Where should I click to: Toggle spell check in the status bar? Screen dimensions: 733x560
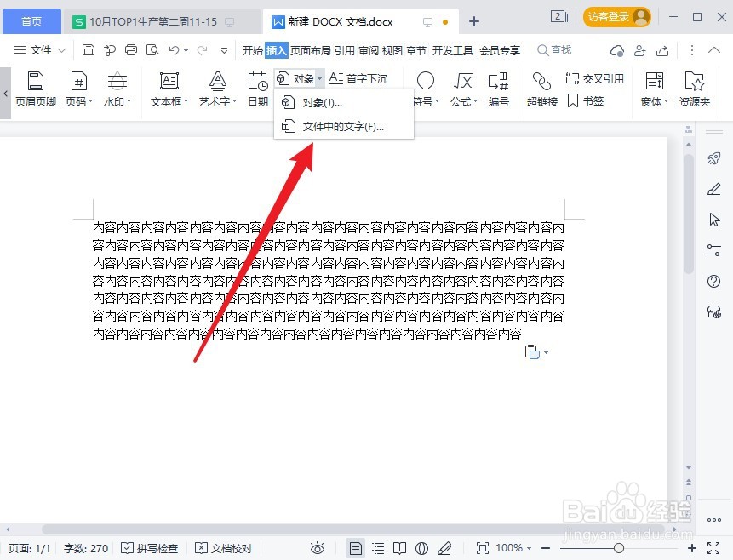(151, 548)
